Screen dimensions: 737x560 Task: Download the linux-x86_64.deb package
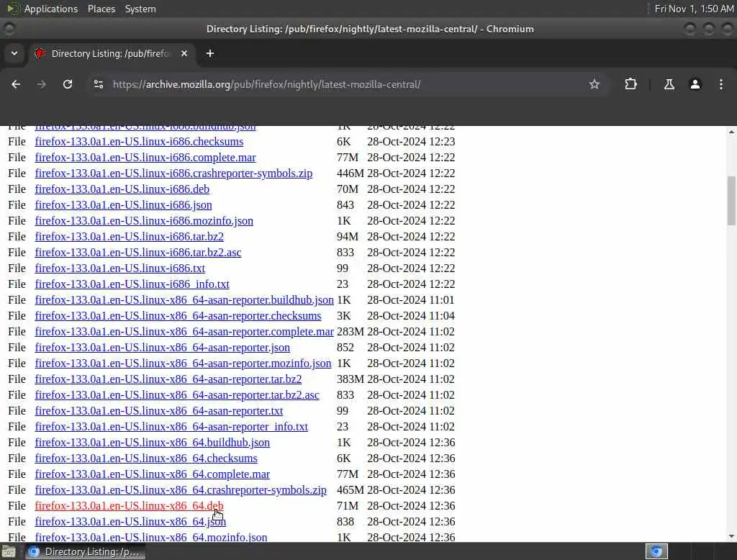(130, 506)
